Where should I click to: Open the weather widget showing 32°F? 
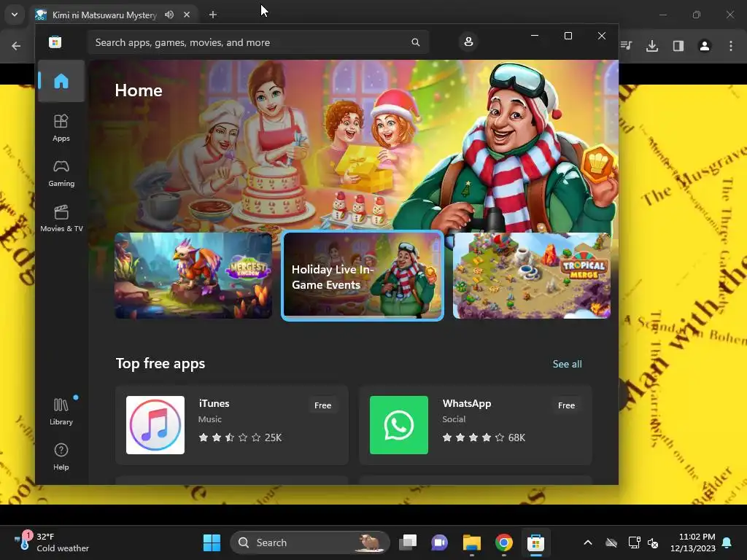pyautogui.click(x=52, y=542)
